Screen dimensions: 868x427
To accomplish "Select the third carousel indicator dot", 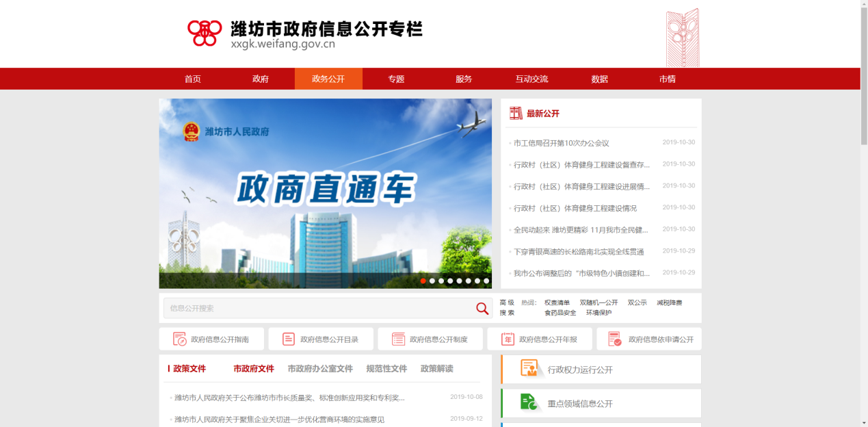I will pyautogui.click(x=441, y=281).
